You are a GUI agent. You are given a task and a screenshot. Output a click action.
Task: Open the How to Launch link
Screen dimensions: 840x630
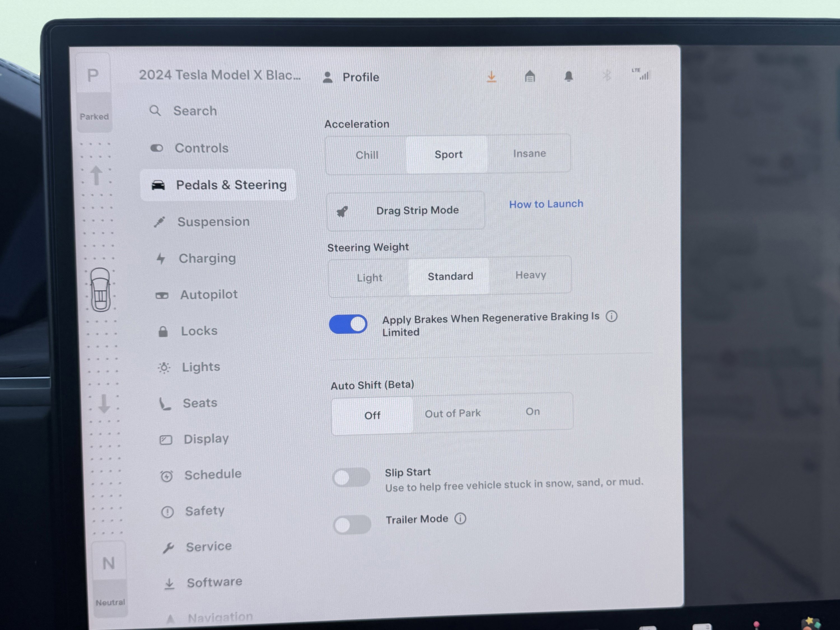tap(546, 204)
